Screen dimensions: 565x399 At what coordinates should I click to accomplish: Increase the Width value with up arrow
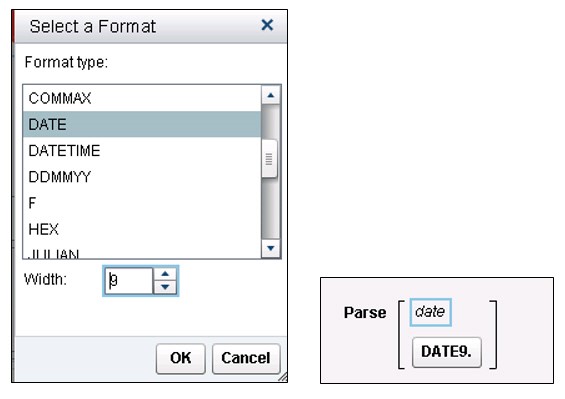click(165, 274)
